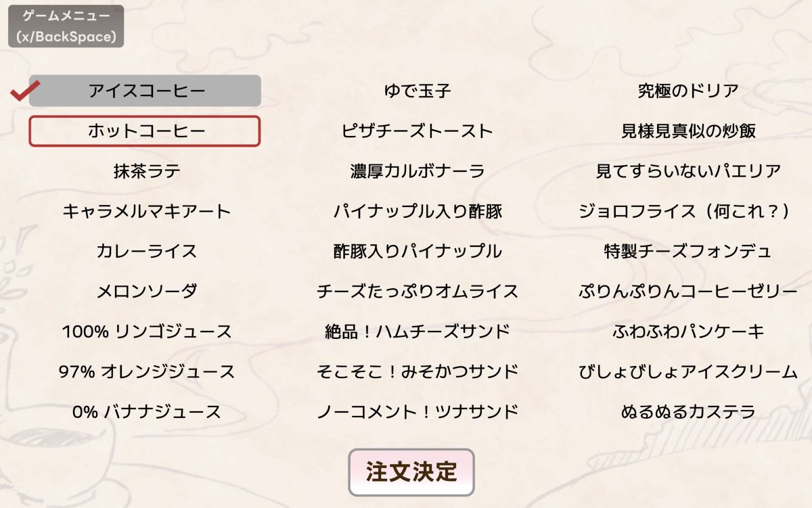Choose 特製チーズフォンデュ
Screen dimensions: 812x508
click(x=688, y=251)
